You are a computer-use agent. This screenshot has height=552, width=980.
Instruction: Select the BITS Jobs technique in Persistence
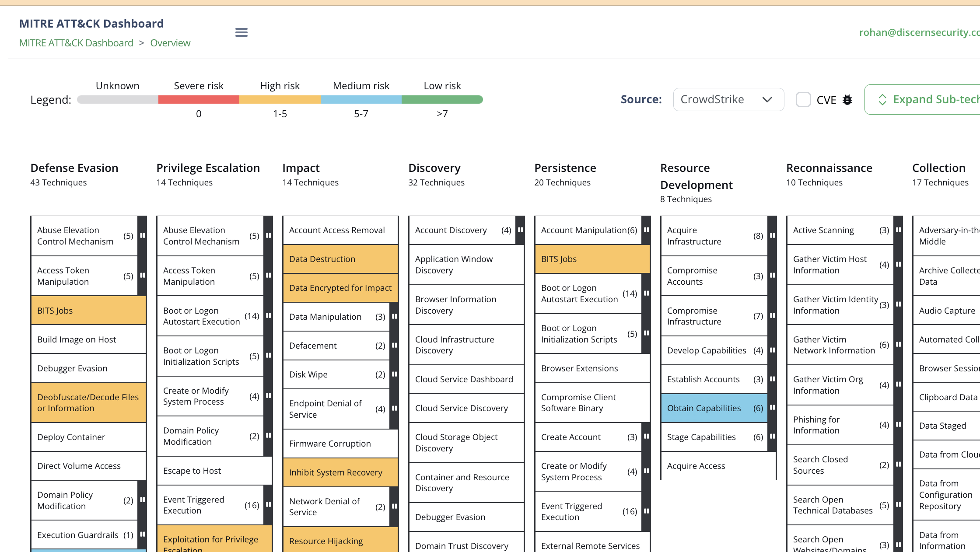tap(591, 259)
